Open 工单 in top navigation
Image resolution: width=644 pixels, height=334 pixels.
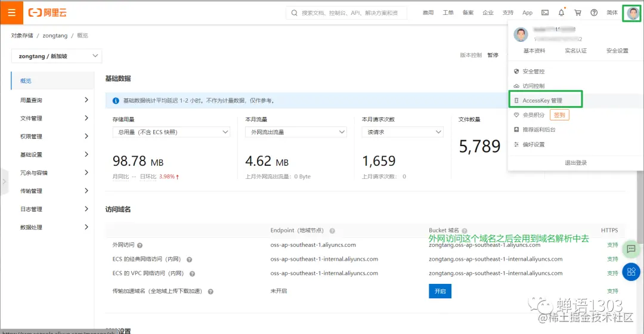[x=448, y=13]
